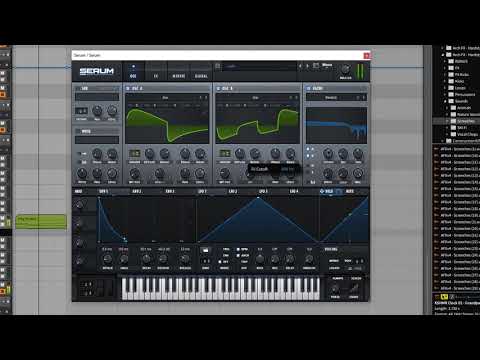
Task: Toggle the Filter module on or off
Action: point(309,88)
